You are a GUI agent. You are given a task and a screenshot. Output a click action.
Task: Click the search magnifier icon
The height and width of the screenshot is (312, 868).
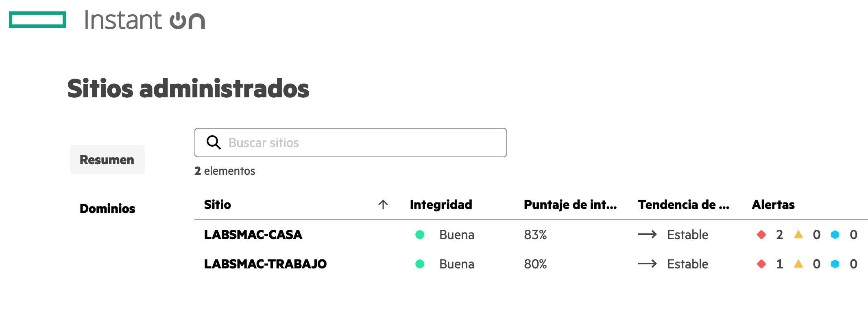tap(214, 143)
